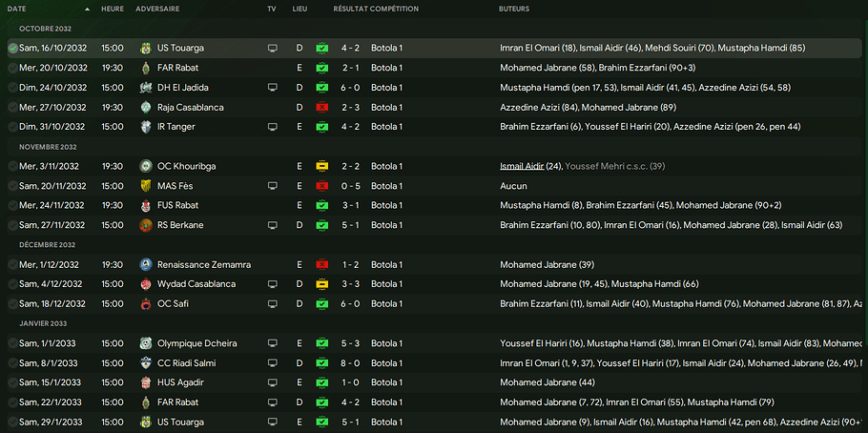Click the TV icon for DH El Jadida match
868x433 pixels.
pos(272,87)
